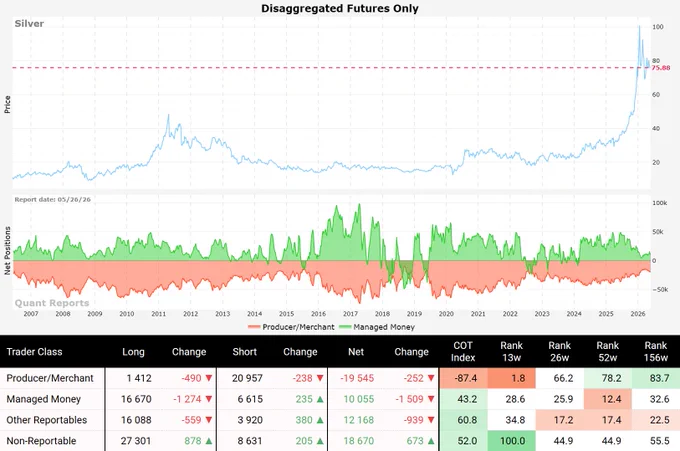Click the chart title Disaggregated Futures Only
The width and height of the screenshot is (680, 451).
340,8
